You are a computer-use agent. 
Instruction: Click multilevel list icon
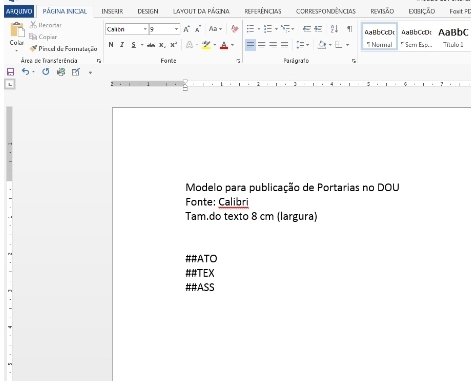285,29
